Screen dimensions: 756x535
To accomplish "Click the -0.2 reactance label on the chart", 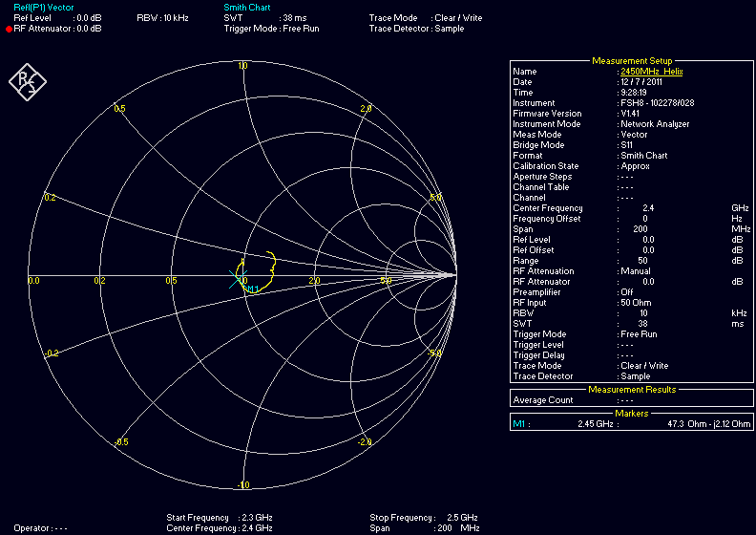I will [x=52, y=353].
